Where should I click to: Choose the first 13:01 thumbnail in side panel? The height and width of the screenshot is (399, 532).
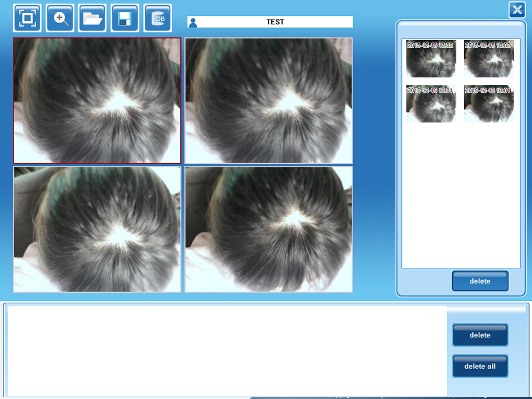pos(431,104)
